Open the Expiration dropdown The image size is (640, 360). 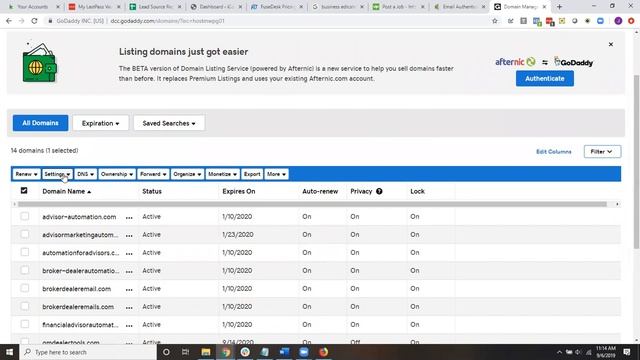coord(100,123)
